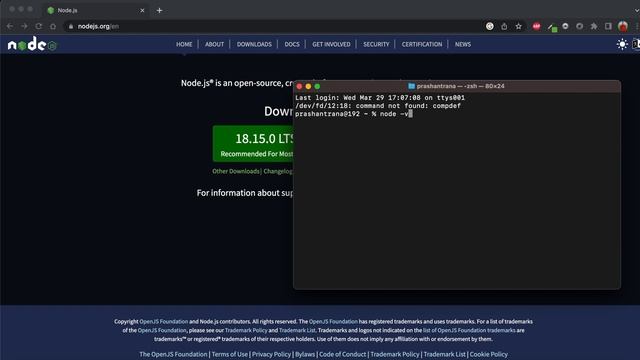Open the NEWS nav item

coord(463,44)
